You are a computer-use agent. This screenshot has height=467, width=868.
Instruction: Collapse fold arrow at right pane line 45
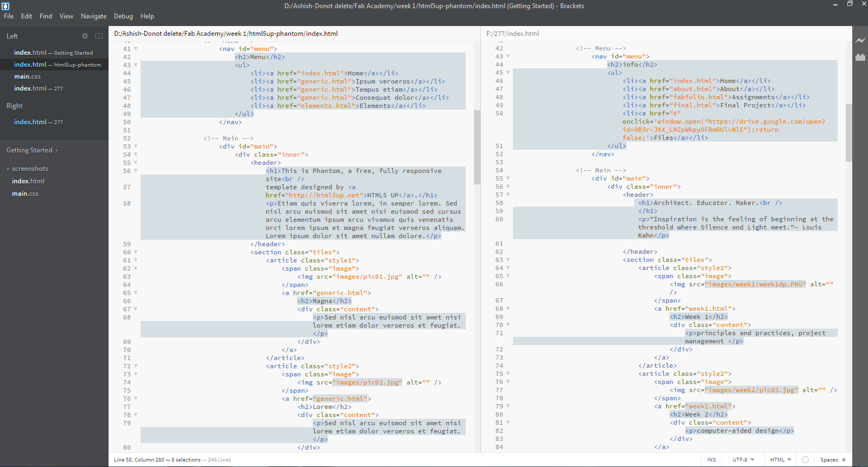[508, 73]
